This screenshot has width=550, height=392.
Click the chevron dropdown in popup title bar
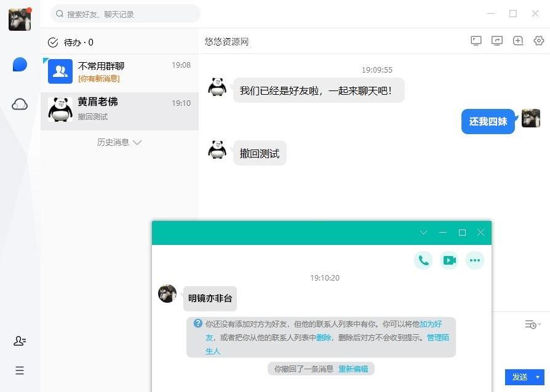423,233
